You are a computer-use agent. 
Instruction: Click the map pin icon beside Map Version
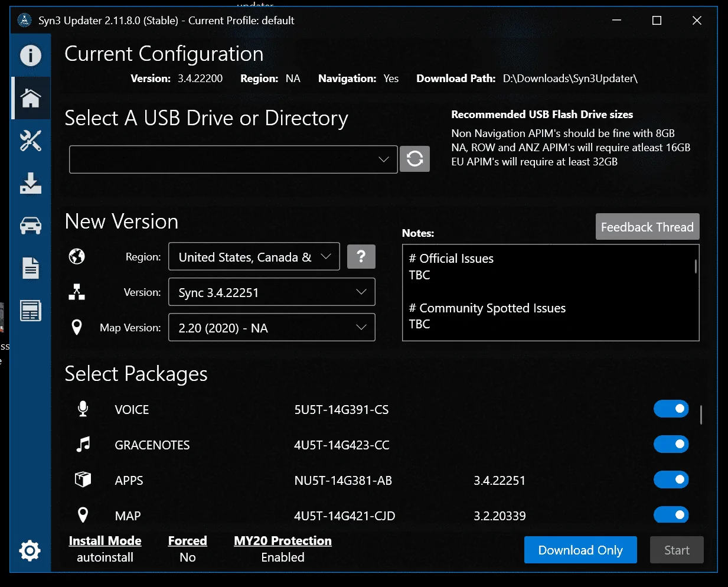[x=77, y=327]
